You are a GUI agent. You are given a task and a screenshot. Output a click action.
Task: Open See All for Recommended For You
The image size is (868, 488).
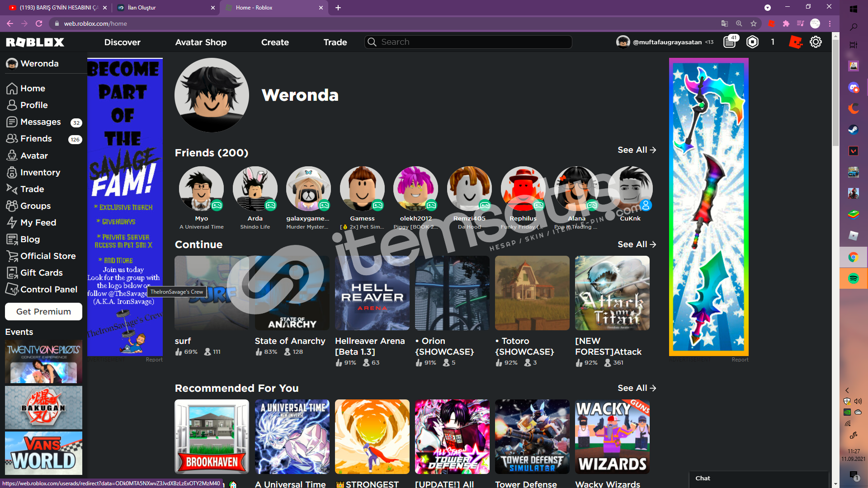637,388
